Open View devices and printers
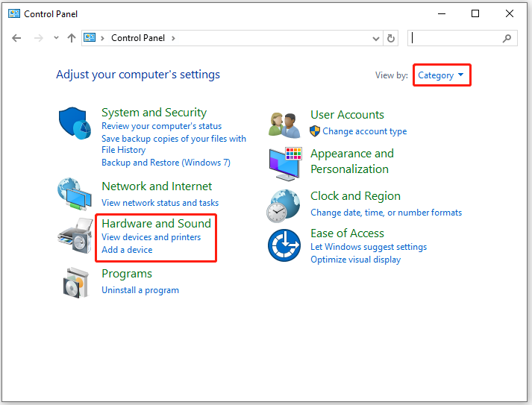This screenshot has width=532, height=405. coord(151,237)
